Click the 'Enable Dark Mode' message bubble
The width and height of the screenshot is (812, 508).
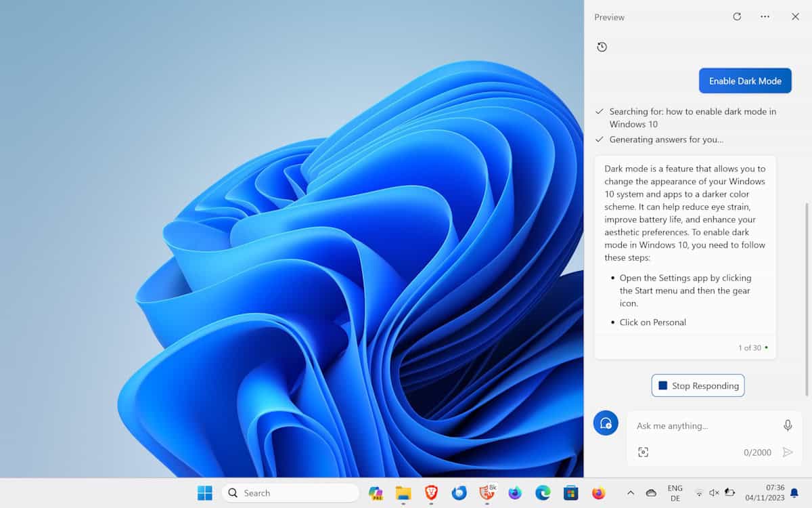(745, 81)
